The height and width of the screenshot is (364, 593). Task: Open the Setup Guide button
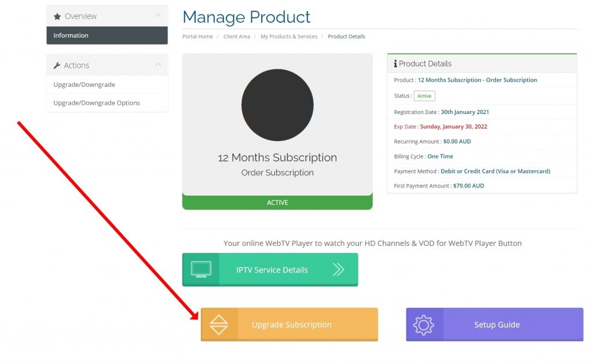[497, 325]
